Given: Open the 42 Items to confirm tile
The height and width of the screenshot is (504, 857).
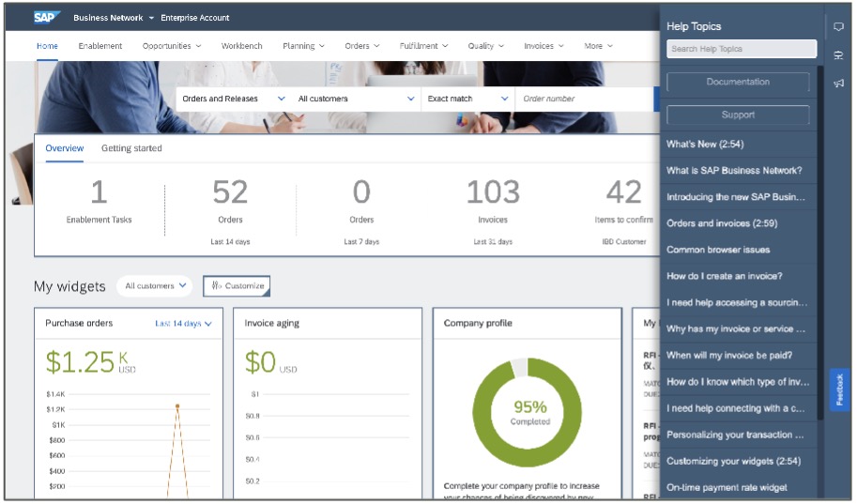Looking at the screenshot, I should [623, 210].
